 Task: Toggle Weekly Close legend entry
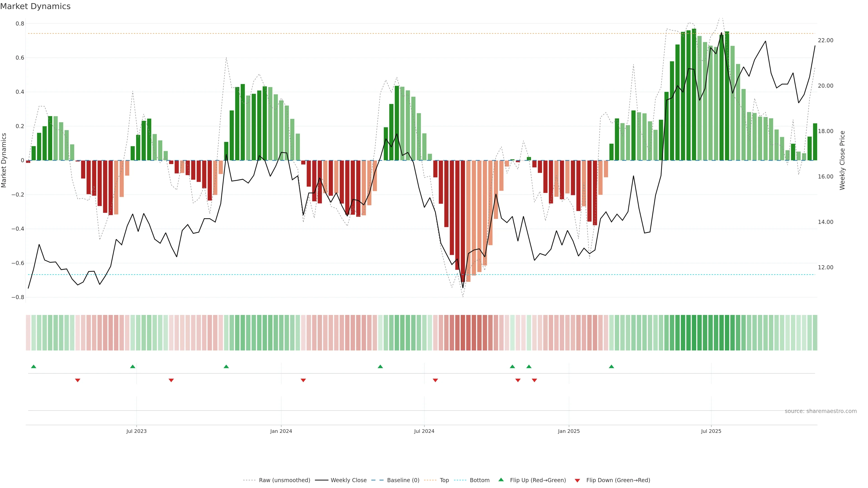(x=348, y=480)
